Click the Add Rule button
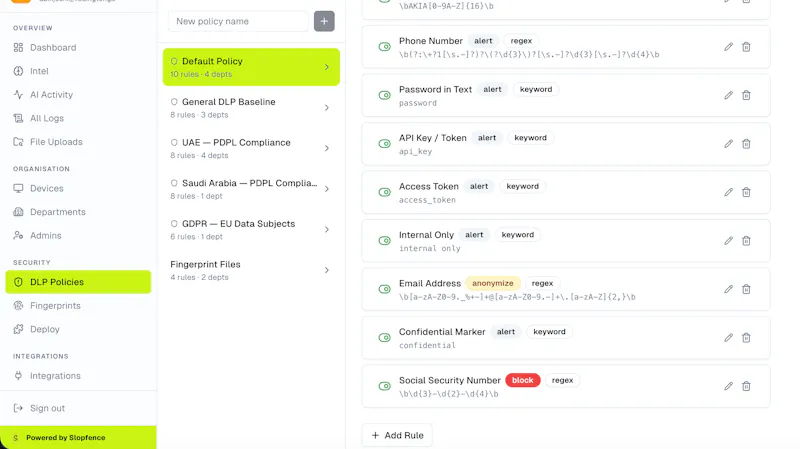 tap(397, 435)
